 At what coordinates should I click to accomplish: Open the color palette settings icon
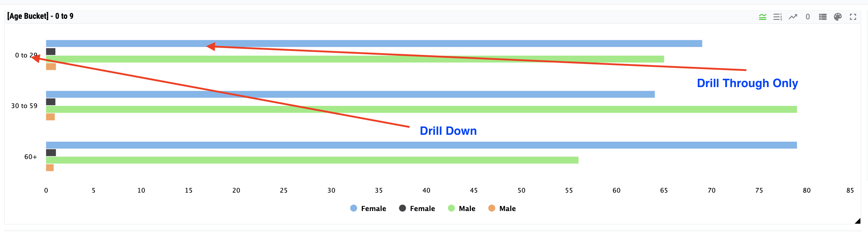(838, 17)
